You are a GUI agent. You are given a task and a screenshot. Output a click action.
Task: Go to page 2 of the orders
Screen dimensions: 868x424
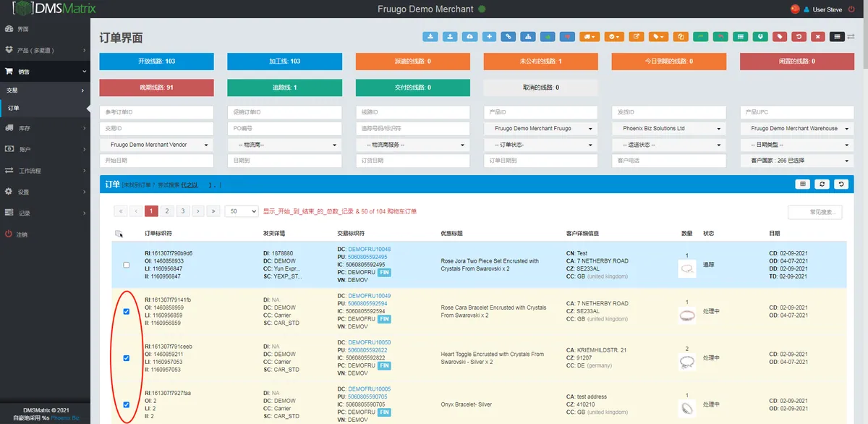[x=167, y=211]
